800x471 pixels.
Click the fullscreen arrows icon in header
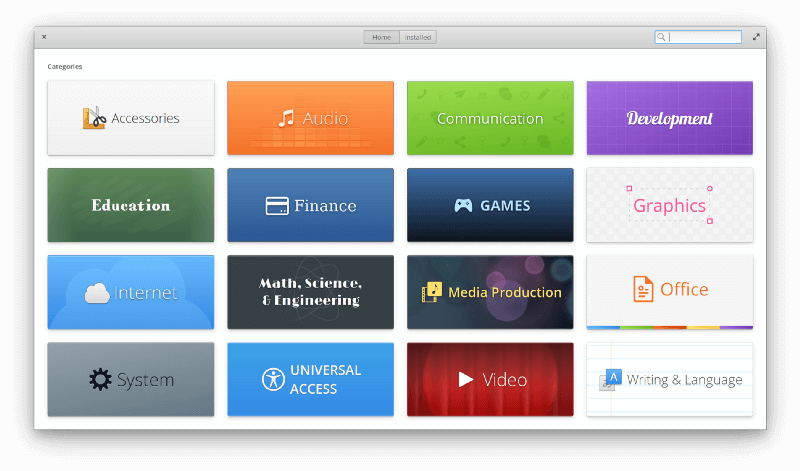click(x=756, y=37)
